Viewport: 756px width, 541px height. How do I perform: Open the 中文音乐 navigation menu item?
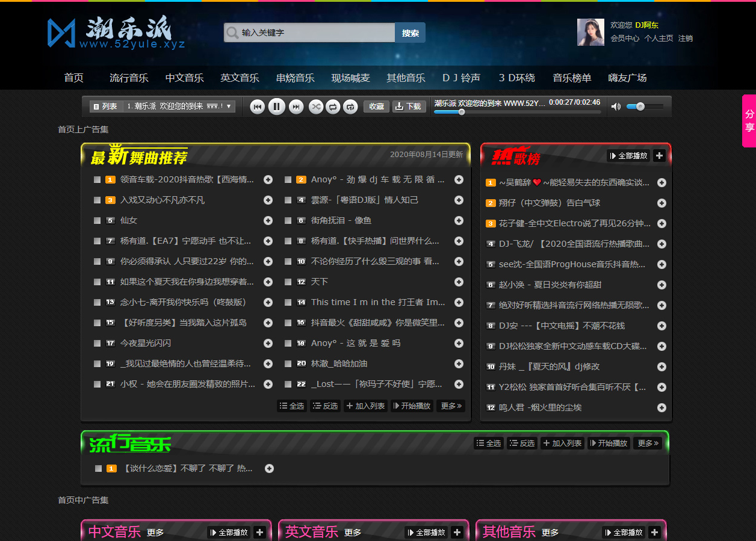tap(184, 78)
